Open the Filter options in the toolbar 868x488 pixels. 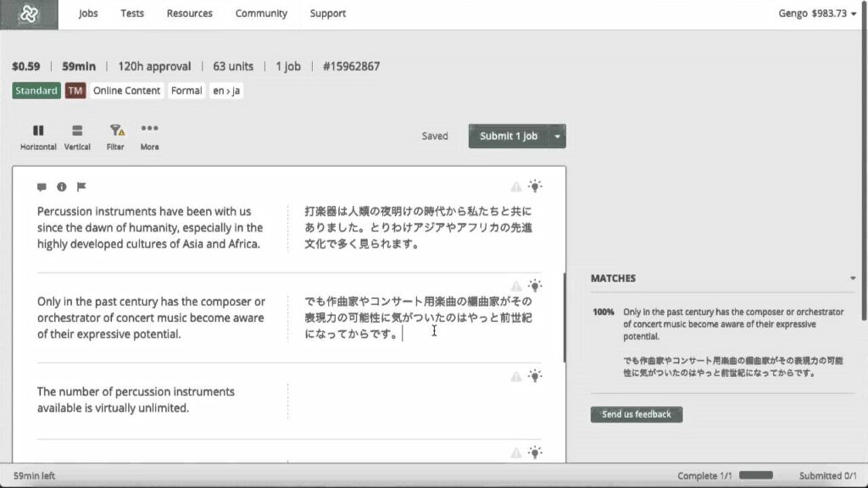(x=115, y=136)
